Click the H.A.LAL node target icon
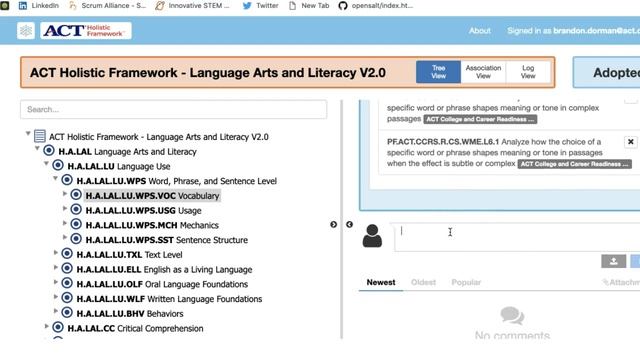The height and width of the screenshot is (360, 640). pyautogui.click(x=49, y=151)
